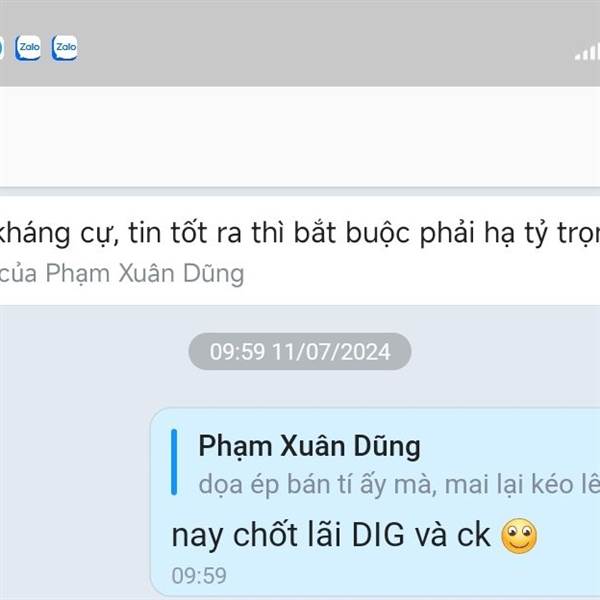Screen dimensions: 600x600
Task: Tap the smiley emoji in the message
Action: coord(519,536)
